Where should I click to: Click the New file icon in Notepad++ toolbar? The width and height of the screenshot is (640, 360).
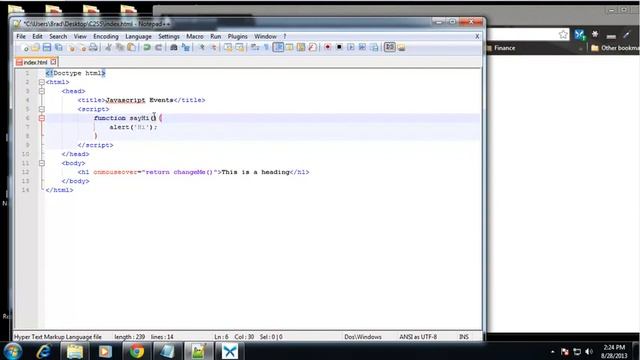[x=24, y=47]
